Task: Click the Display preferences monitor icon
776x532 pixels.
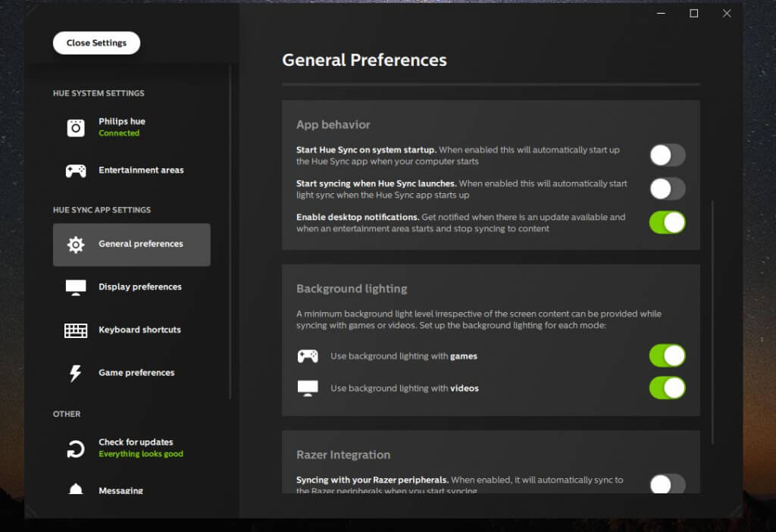Action: click(x=76, y=287)
